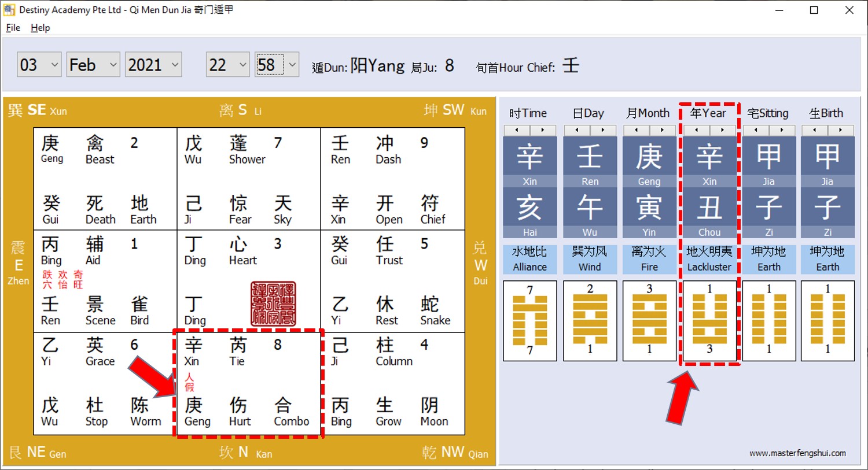
Task: Click the '巽为风 Wind' hexagram label
Action: click(590, 259)
